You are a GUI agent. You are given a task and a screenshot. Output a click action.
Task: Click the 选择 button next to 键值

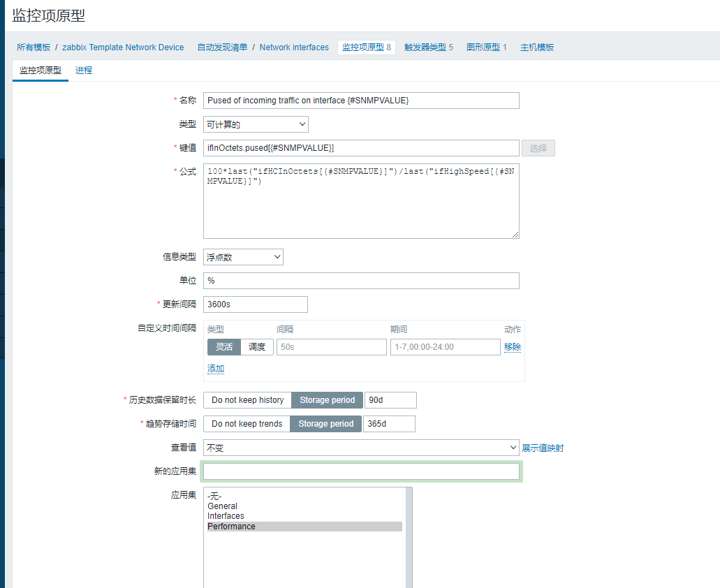538,147
